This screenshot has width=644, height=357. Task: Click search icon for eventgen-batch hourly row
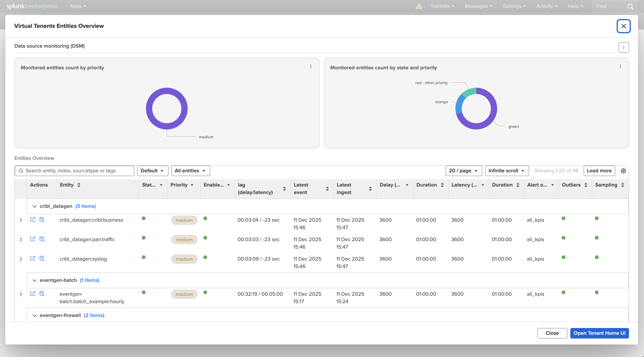coord(42,293)
